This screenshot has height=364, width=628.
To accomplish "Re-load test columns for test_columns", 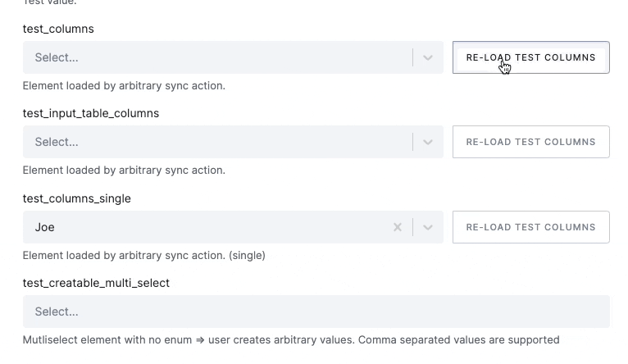I will coord(530,57).
